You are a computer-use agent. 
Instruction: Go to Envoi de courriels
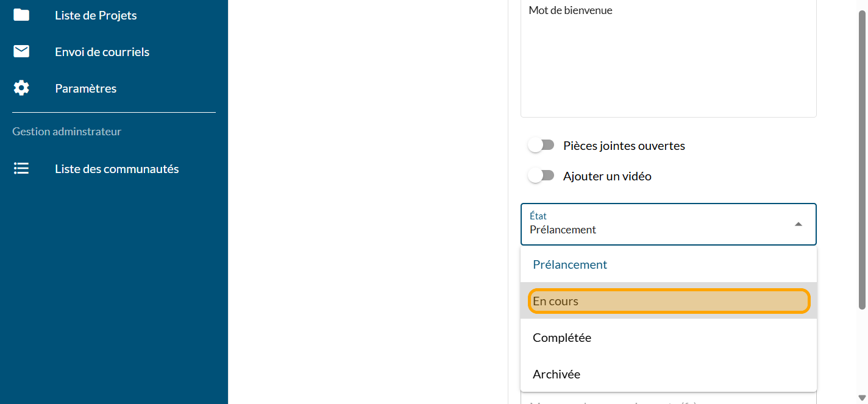[102, 52]
